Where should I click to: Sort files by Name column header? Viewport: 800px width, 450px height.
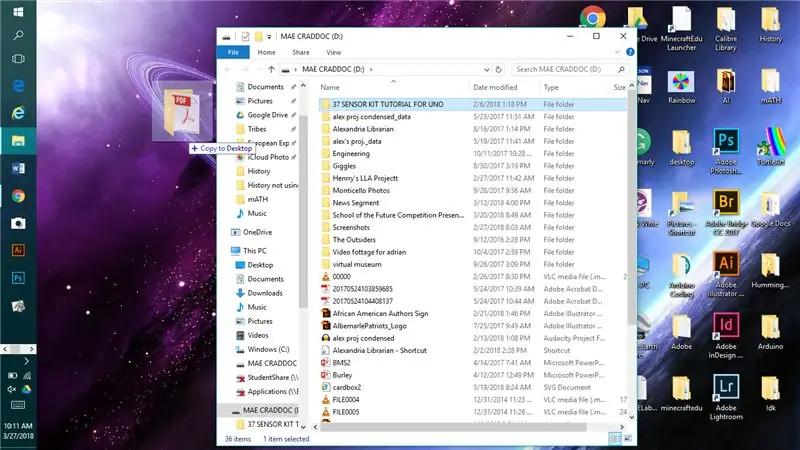click(x=330, y=87)
